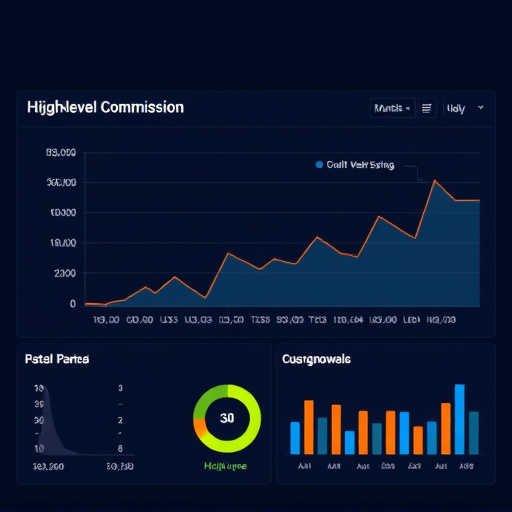Click the 0 y-axis label of line chart
The image size is (512, 512).
coord(73,304)
